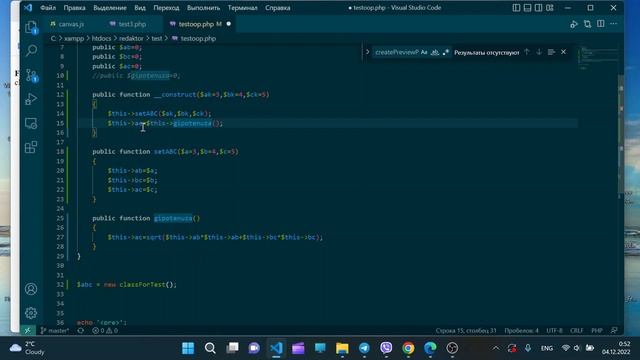Open the Выделение menu

110,8
